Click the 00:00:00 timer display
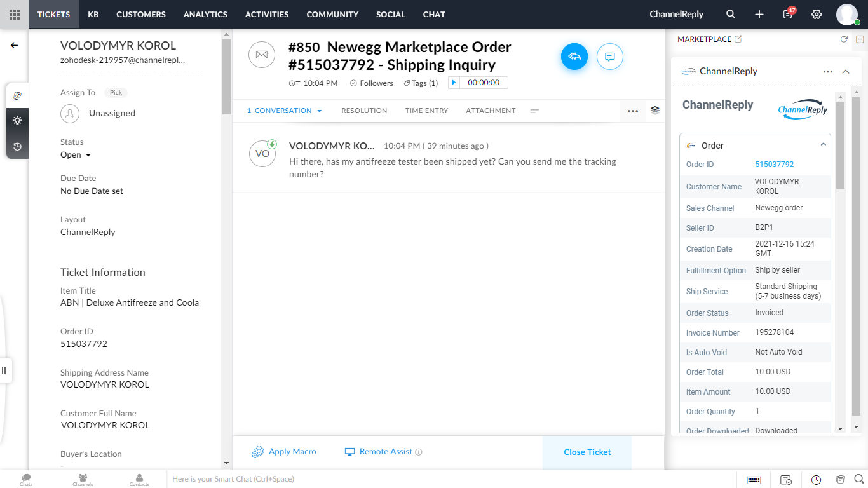 tap(484, 83)
